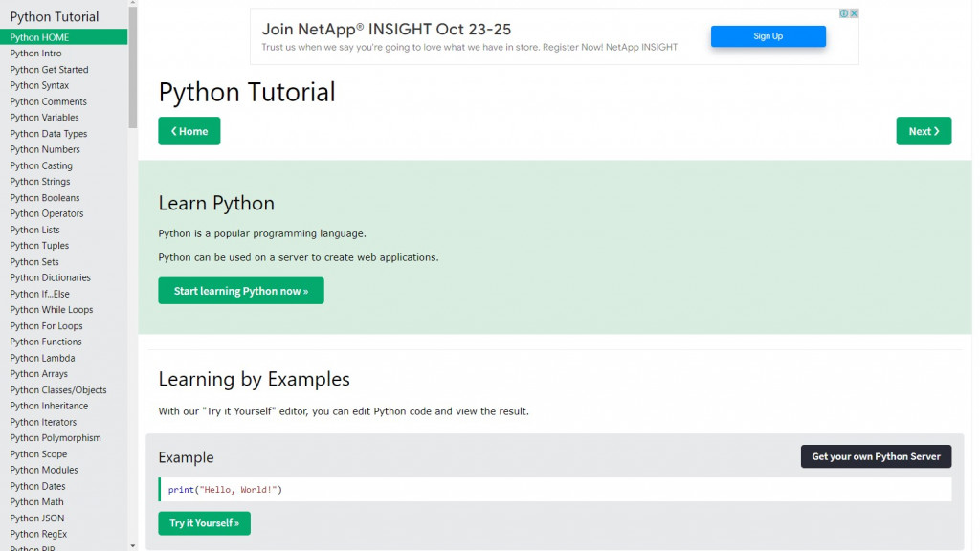Image resolution: width=980 pixels, height=551 pixels.
Task: Close the NetApp advertisement
Action: coord(854,13)
